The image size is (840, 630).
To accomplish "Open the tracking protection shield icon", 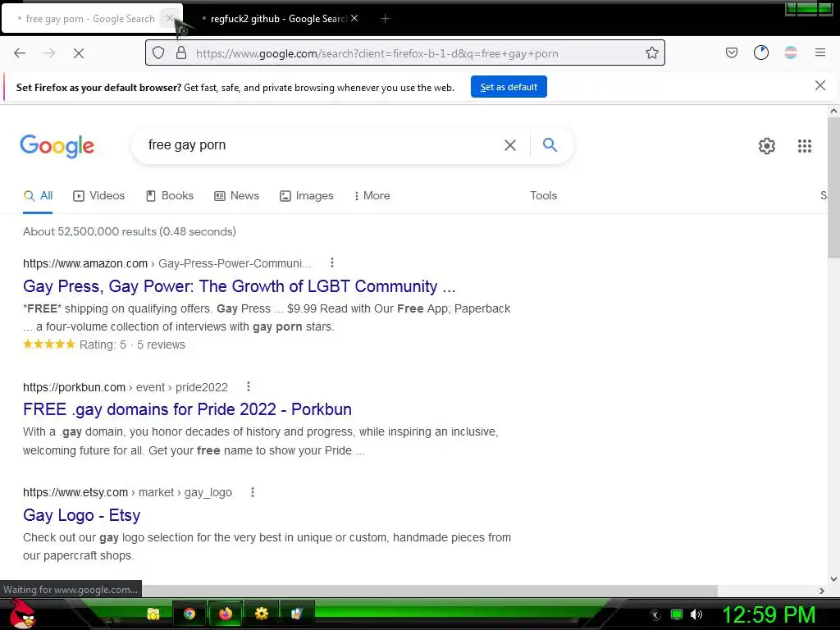I will [158, 52].
